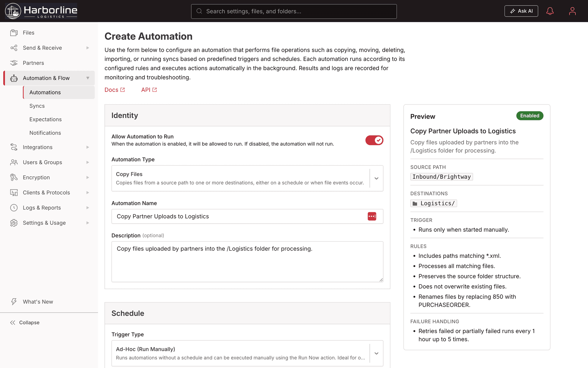Open the Partners menu item

pos(49,63)
